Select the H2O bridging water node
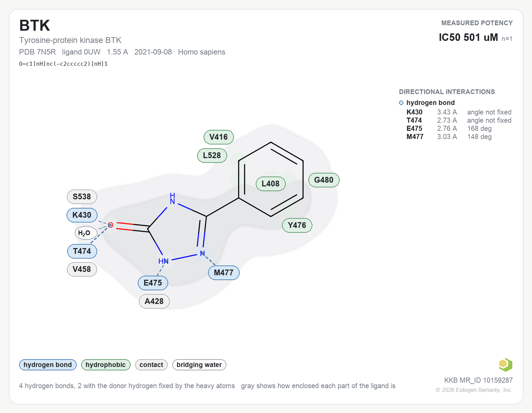532x413 pixels. 85,233
